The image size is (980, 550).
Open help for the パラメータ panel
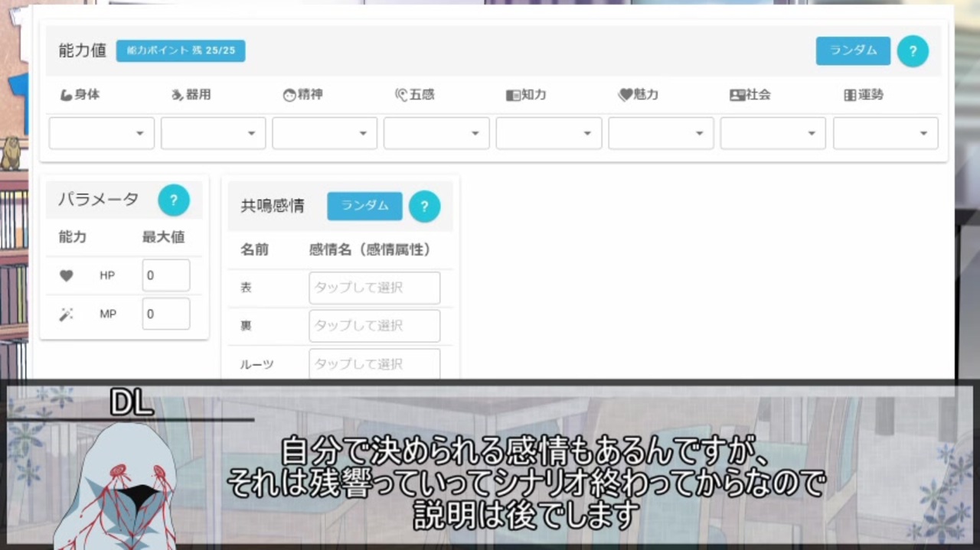point(174,200)
